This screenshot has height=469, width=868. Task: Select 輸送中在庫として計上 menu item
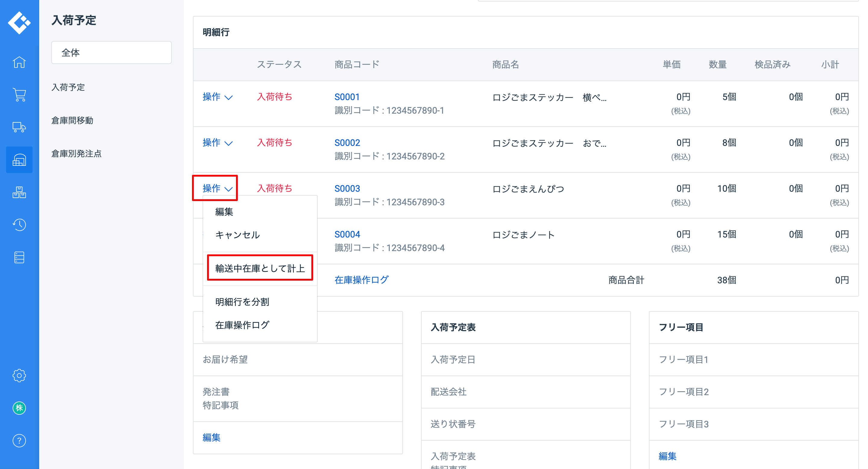click(x=260, y=268)
